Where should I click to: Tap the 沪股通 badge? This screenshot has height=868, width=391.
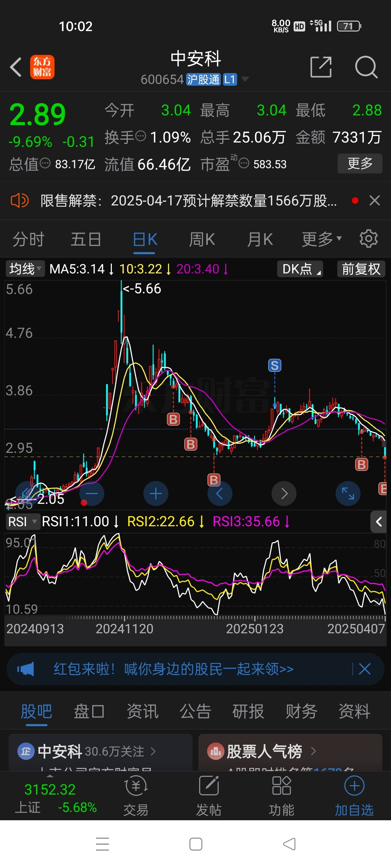[203, 79]
